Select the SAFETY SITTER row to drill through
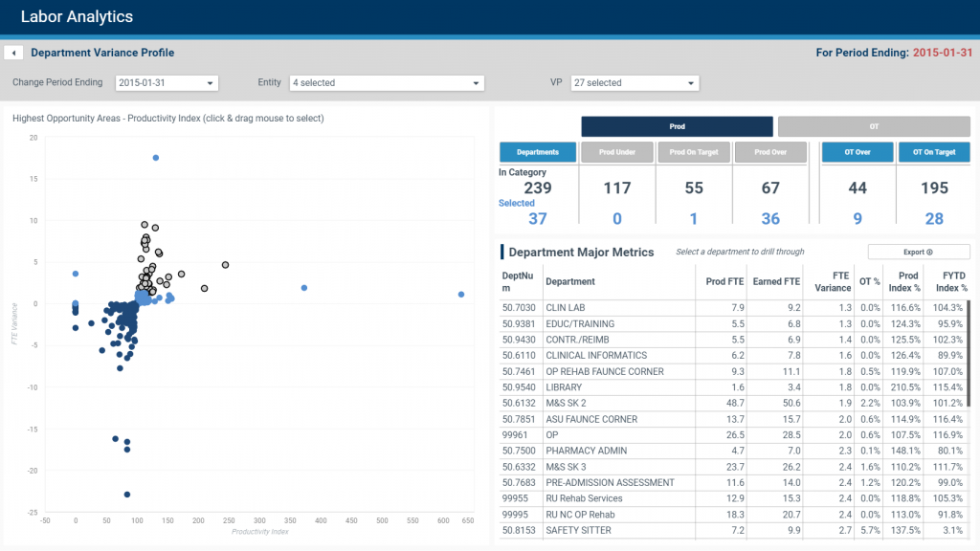This screenshot has height=551, width=980. [x=670, y=530]
